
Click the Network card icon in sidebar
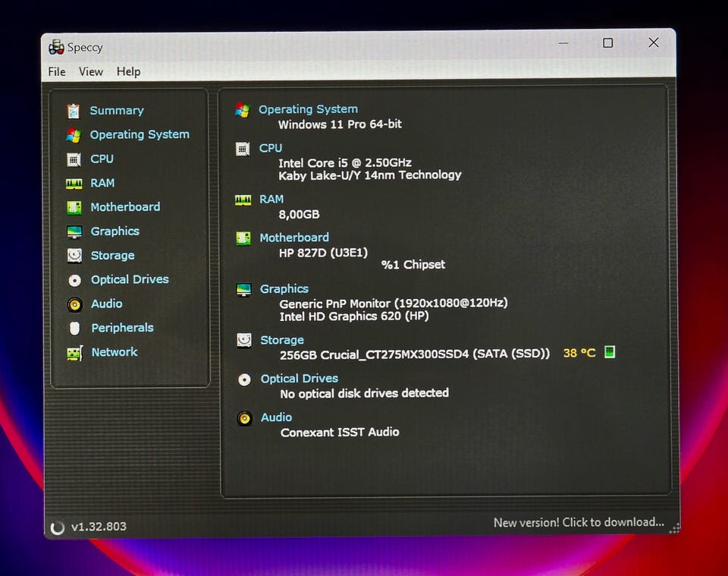pyautogui.click(x=75, y=353)
